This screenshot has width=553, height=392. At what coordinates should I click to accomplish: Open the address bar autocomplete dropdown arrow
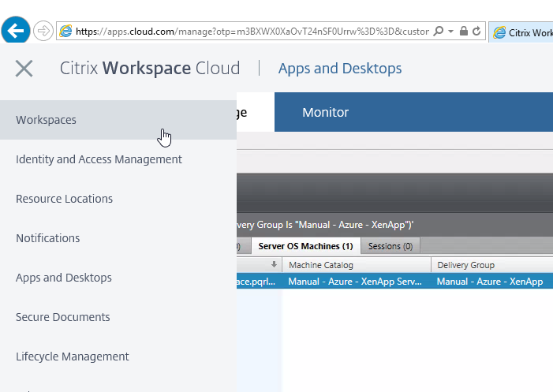point(450,32)
